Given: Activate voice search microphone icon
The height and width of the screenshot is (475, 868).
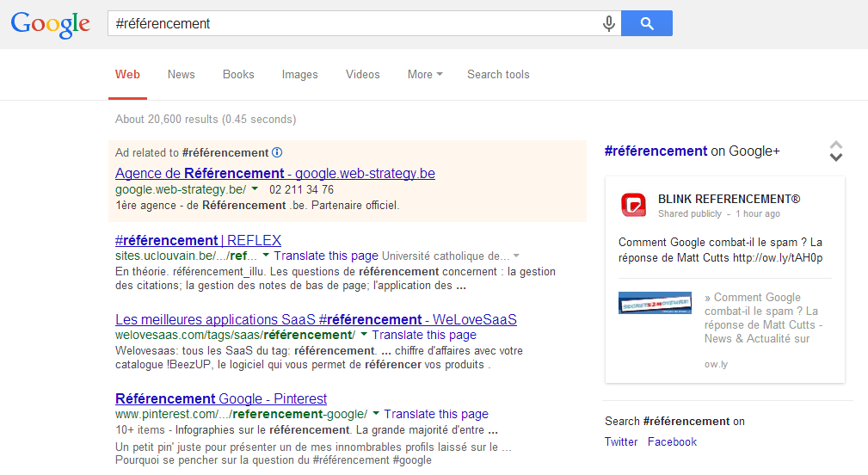Looking at the screenshot, I should 608,23.
